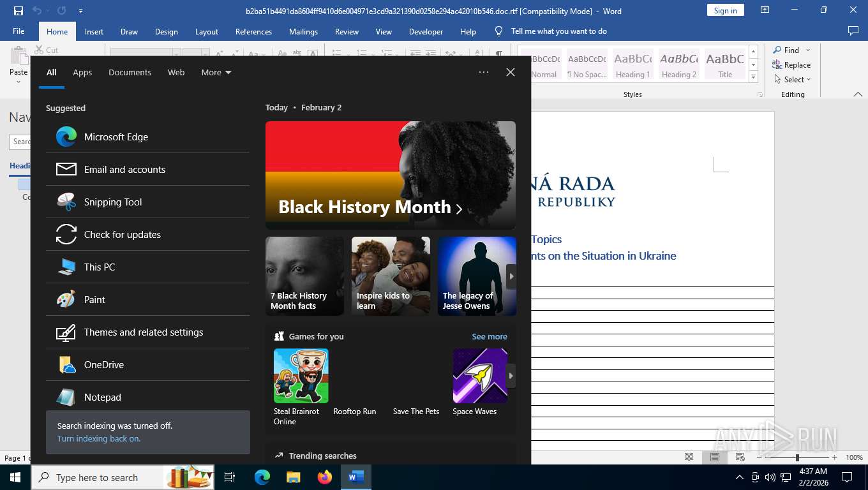Click Meet Now icon in system tray
This screenshot has width=868, height=490.
(755, 477)
